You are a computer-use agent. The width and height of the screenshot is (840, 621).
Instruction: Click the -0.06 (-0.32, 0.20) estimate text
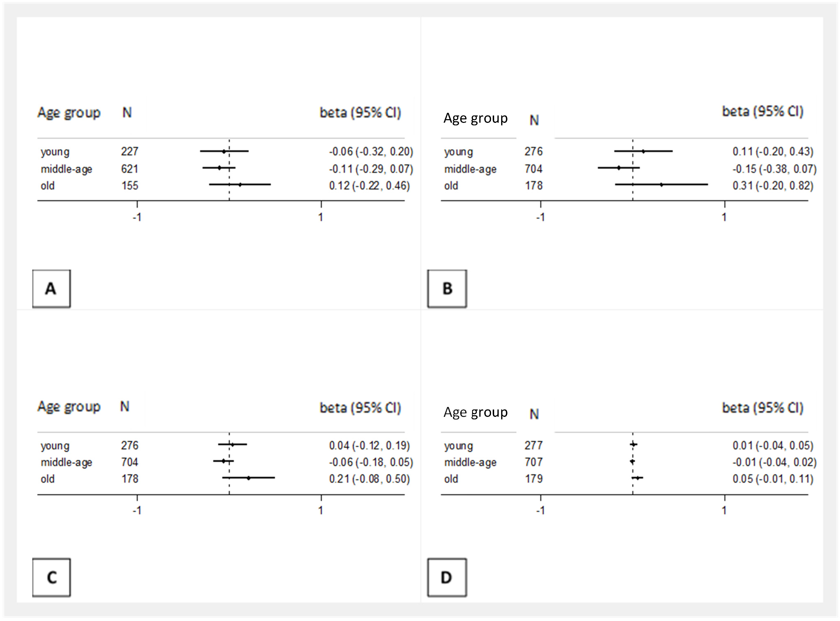tap(371, 152)
